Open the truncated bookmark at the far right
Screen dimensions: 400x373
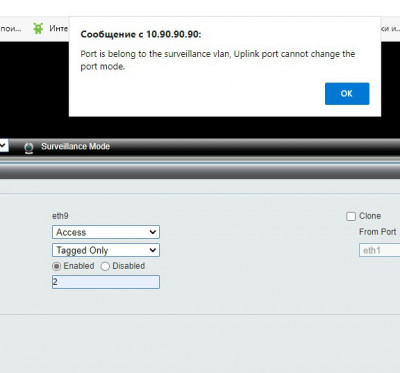point(390,29)
